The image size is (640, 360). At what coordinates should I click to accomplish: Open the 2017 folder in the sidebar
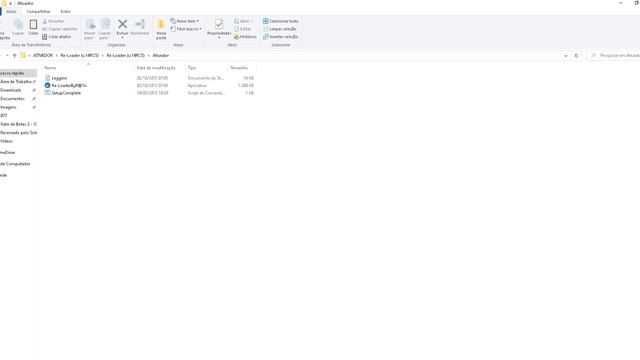[4, 116]
